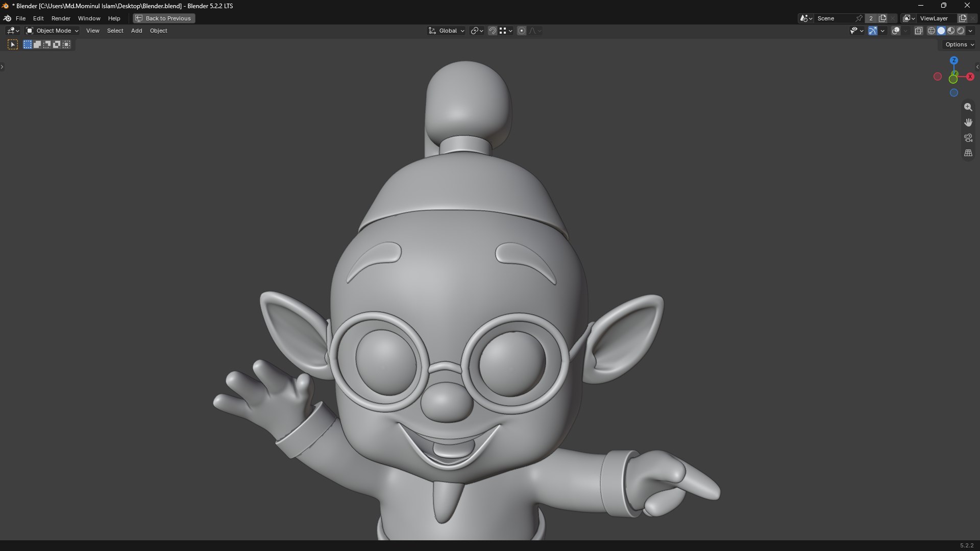Open the transform pivot point dropdown
Viewport: 980px width, 551px height.
477,31
